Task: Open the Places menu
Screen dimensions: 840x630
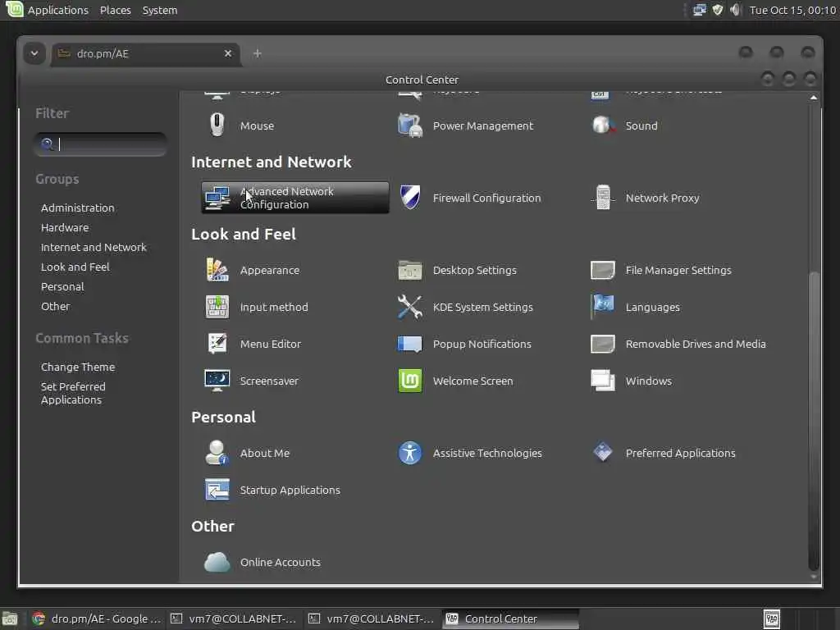Action: (x=115, y=10)
